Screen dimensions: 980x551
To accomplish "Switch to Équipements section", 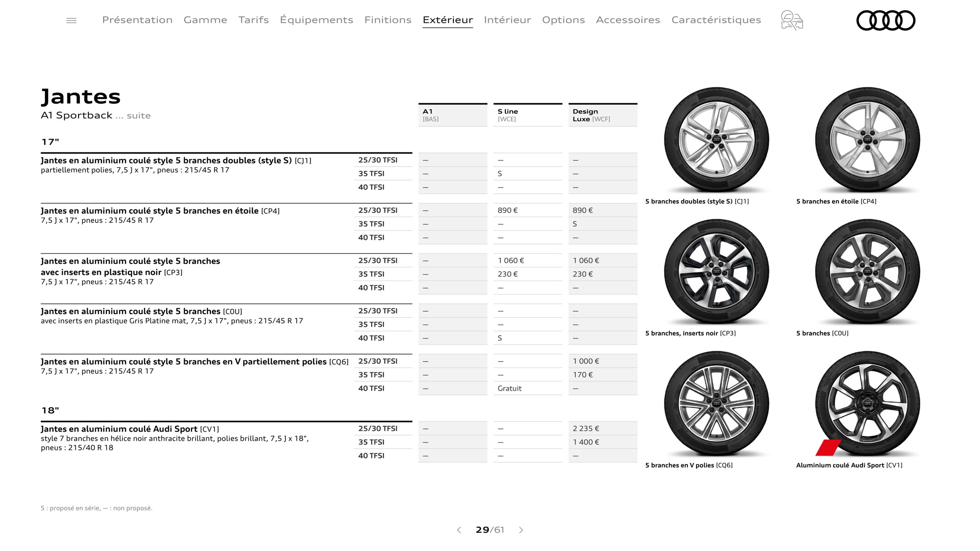I will [317, 20].
